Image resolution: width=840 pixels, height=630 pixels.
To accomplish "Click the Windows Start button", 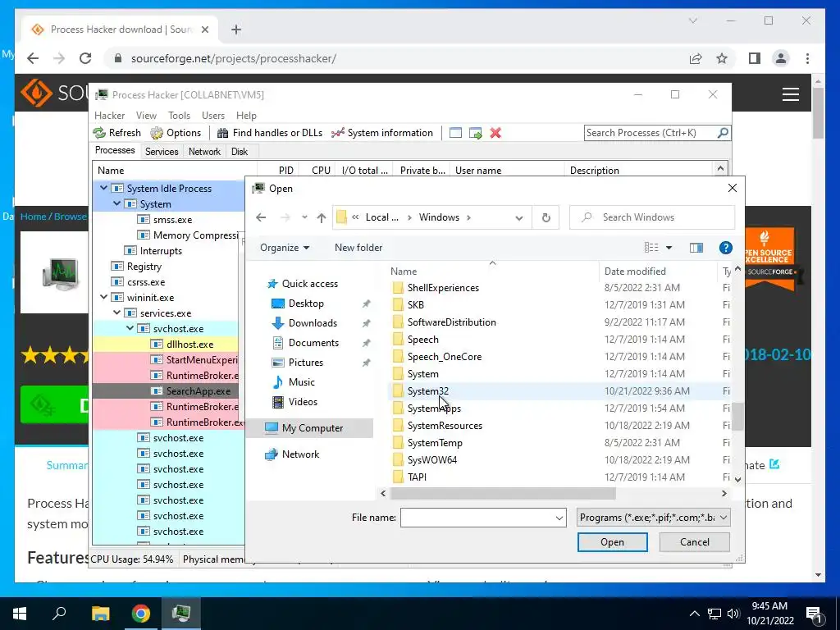I will [20, 614].
